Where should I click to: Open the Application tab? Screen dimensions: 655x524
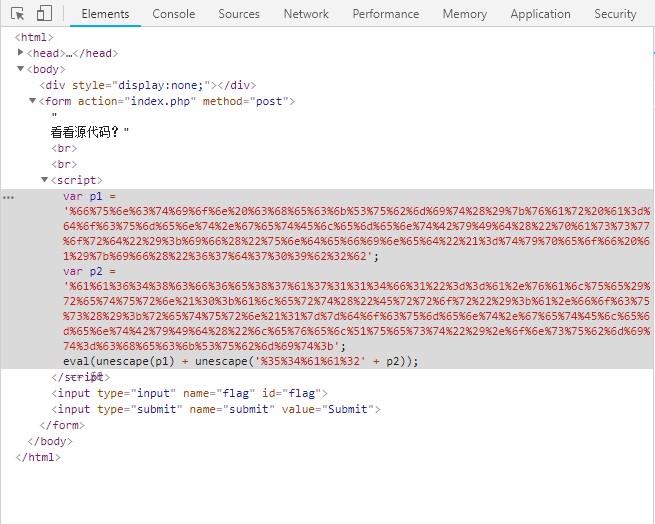pyautogui.click(x=540, y=14)
